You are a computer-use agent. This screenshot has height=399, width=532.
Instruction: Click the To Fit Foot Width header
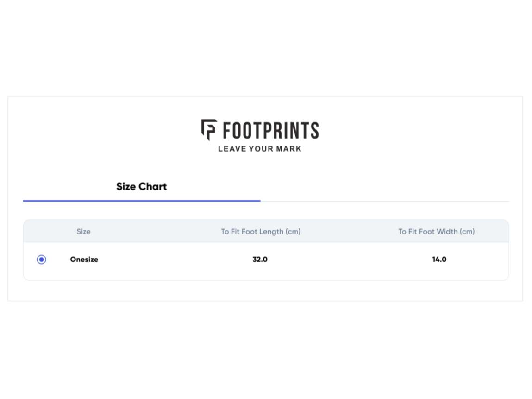coord(437,232)
